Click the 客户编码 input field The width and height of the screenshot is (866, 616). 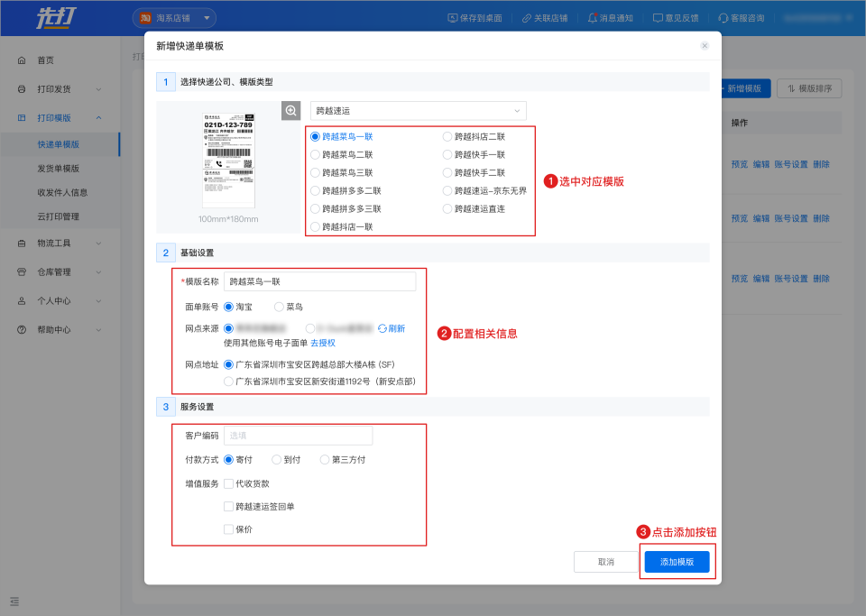298,436
